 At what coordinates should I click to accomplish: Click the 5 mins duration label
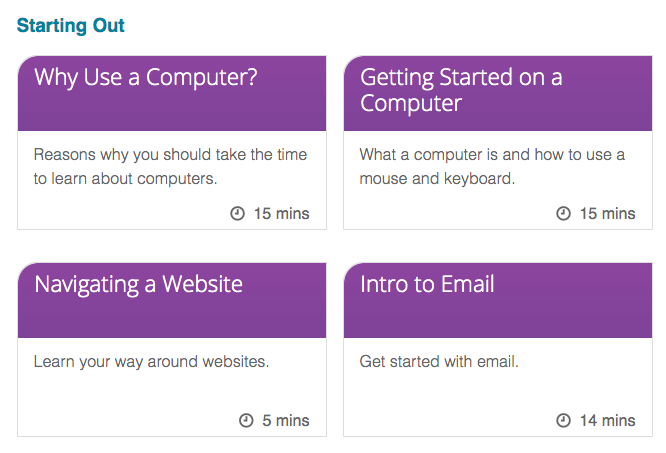point(285,420)
